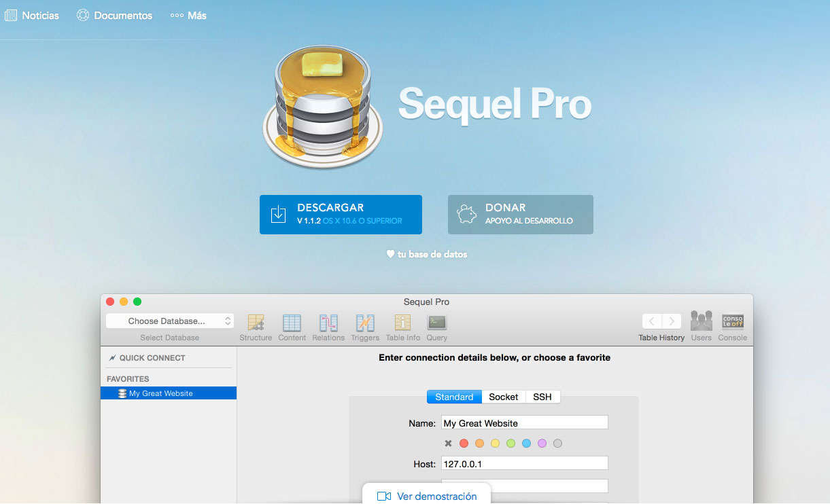Screen dimensions: 830x504
Task: Click the Documentos navigation text
Action: [123, 15]
